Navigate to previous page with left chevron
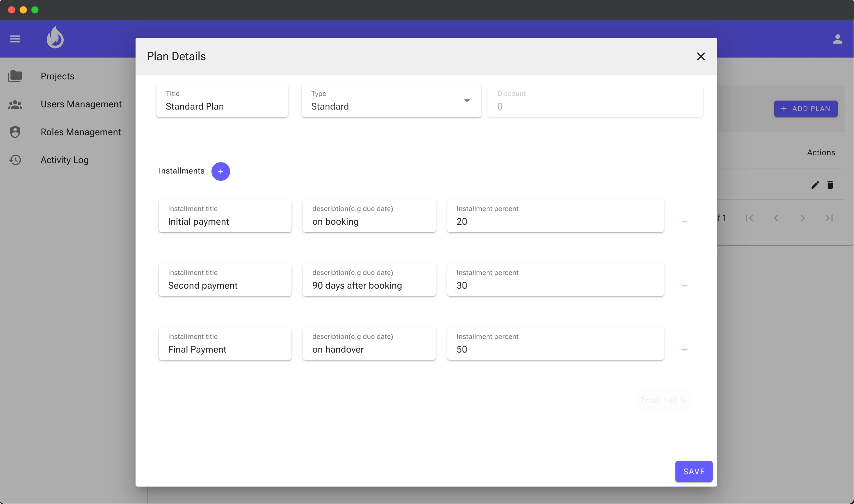Viewport: 854px width, 504px height. click(x=776, y=218)
